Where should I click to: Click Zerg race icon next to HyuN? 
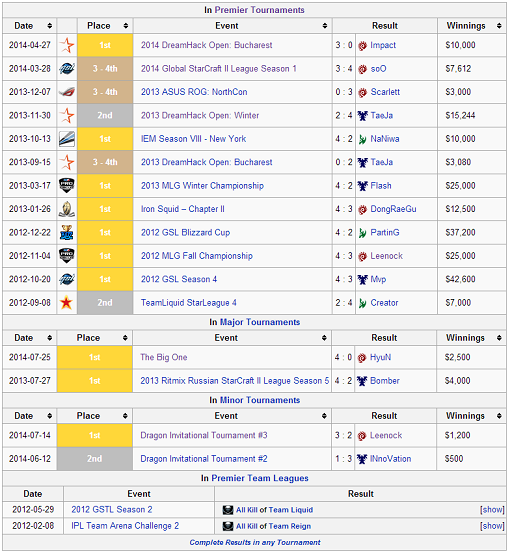tap(362, 358)
